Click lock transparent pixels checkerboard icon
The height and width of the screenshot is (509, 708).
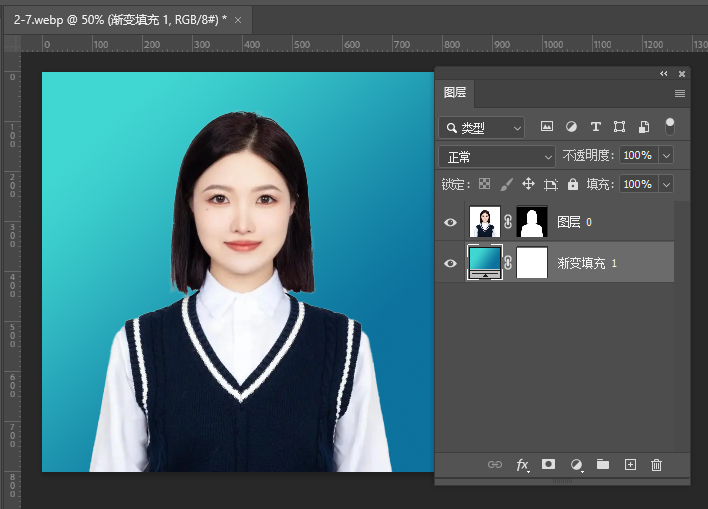[485, 185]
